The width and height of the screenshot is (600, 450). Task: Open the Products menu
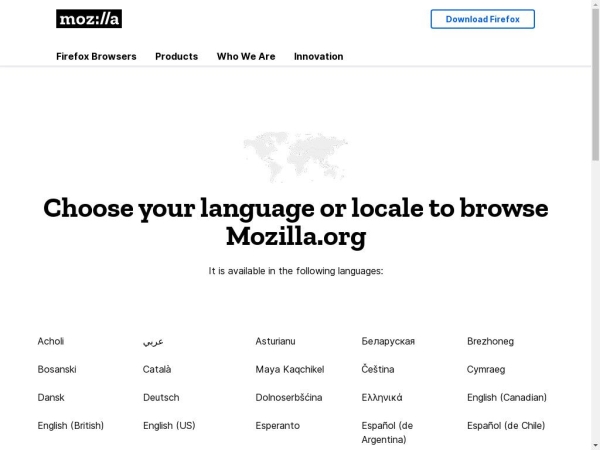[176, 56]
